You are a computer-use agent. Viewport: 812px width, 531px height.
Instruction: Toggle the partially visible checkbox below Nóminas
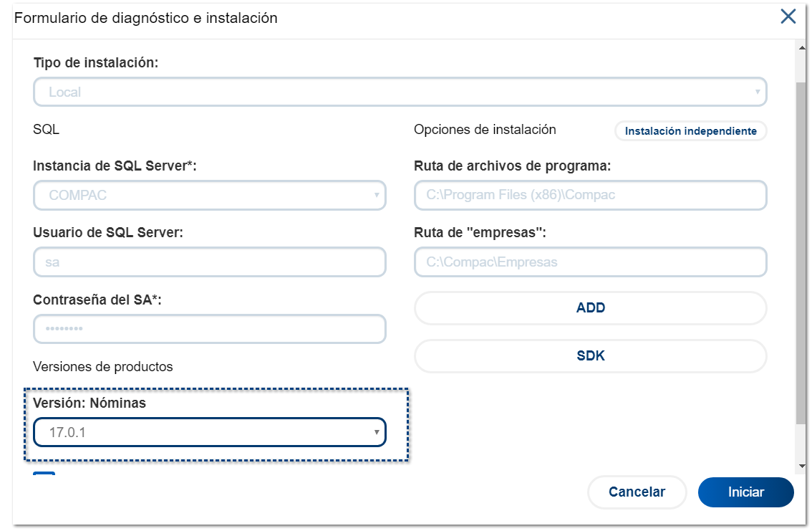(44, 476)
